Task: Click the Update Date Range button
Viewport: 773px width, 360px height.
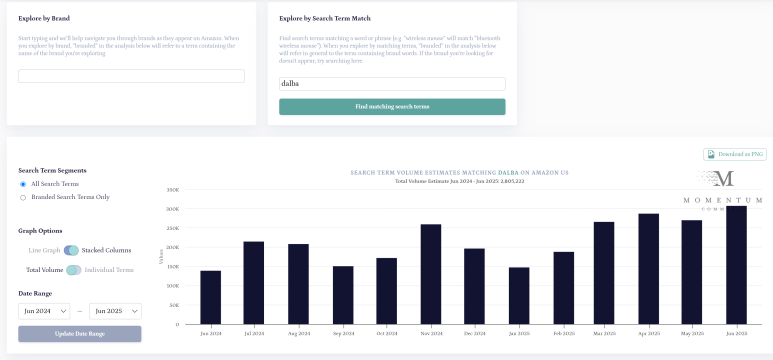Action: (x=80, y=334)
